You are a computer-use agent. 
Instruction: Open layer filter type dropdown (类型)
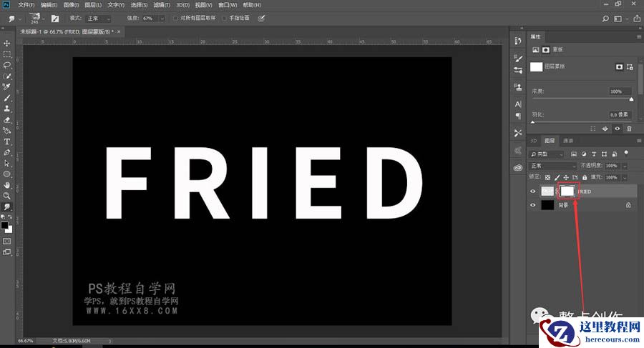click(x=547, y=154)
